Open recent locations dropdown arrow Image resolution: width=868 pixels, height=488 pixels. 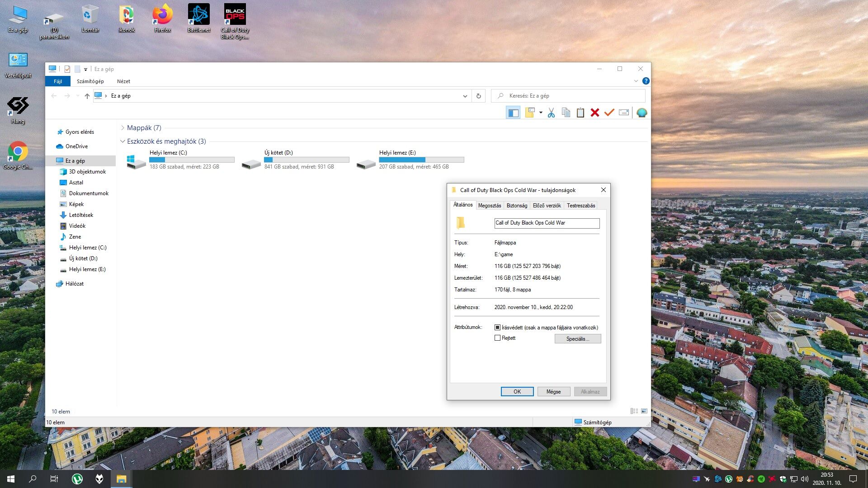coord(78,96)
